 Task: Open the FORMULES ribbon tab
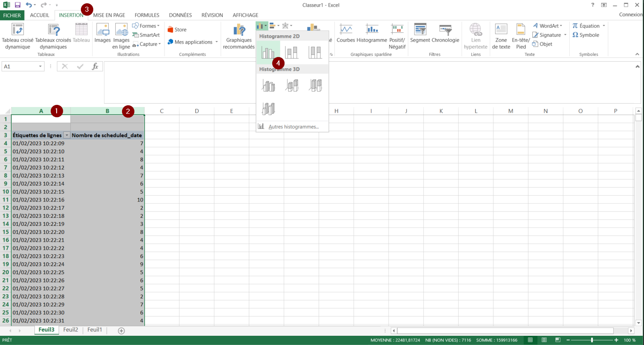tap(147, 15)
